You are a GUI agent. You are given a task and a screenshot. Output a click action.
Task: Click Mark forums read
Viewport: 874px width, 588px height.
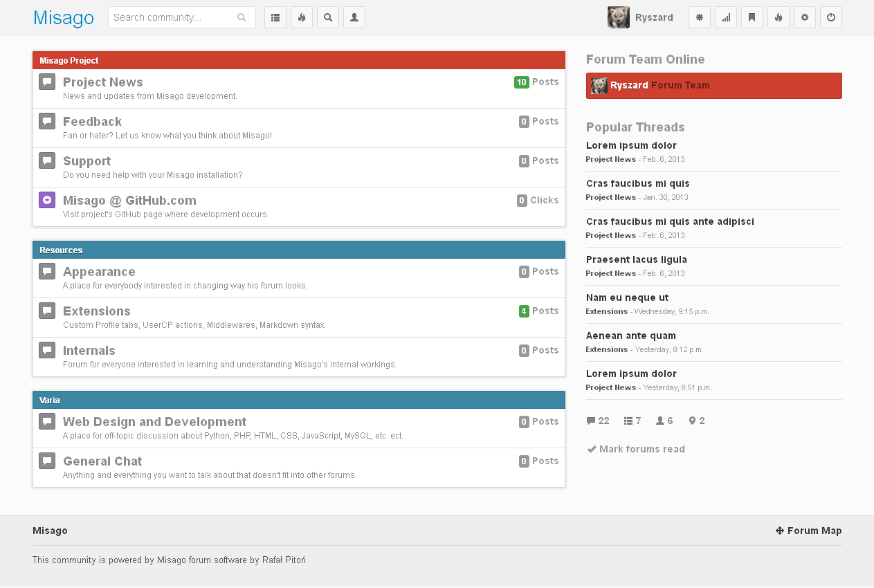tap(641, 449)
